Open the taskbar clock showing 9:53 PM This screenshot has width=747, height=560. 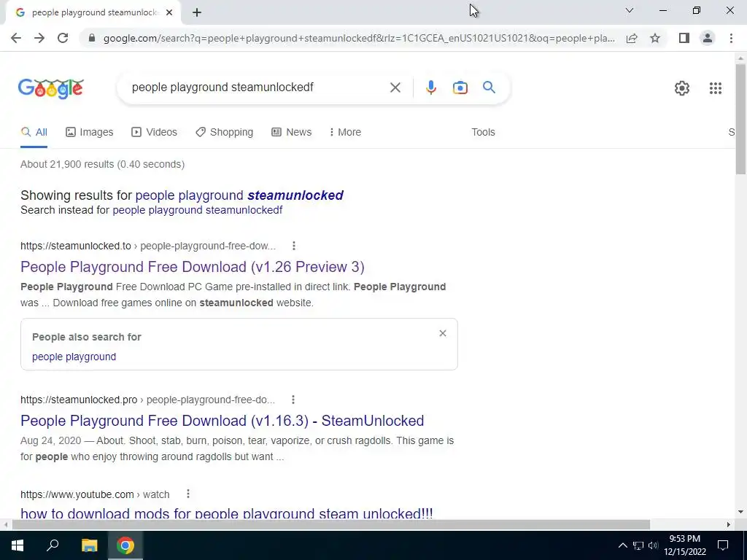(x=684, y=545)
